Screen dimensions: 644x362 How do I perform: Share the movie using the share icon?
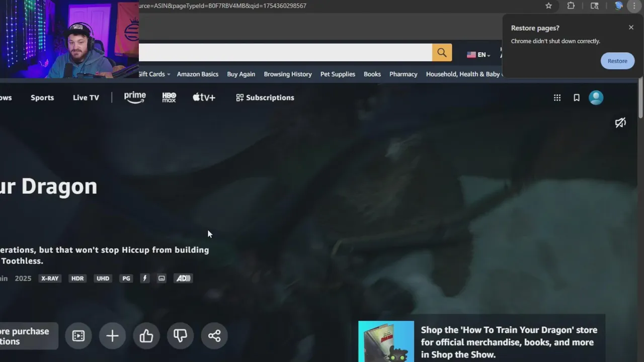click(214, 336)
